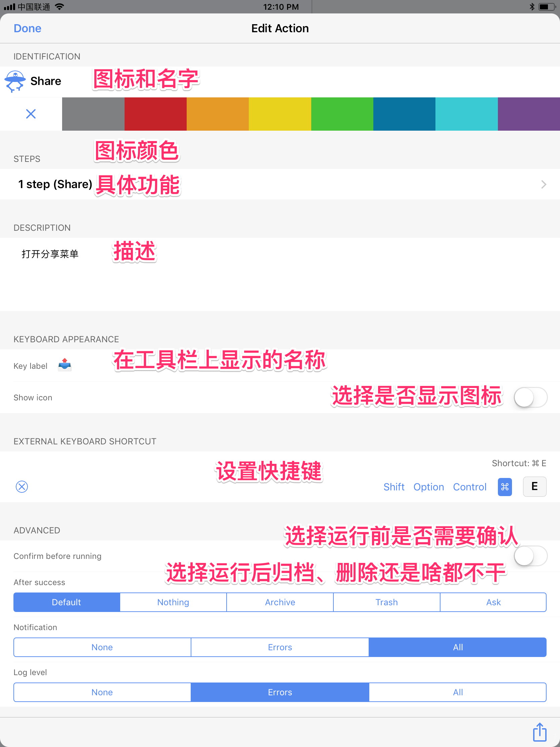Viewport: 560px width, 747px height.
Task: Tap the E shortcut key box
Action: coord(534,487)
